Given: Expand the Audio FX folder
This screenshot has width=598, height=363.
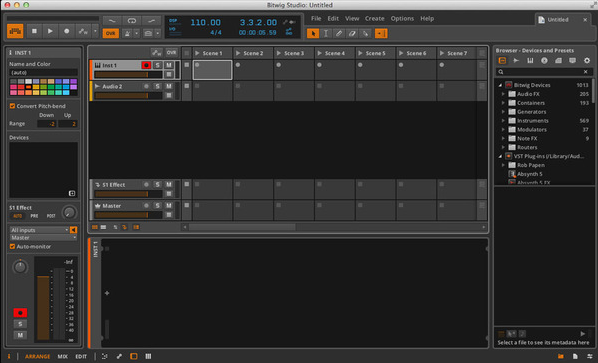Looking at the screenshot, I should coord(503,94).
